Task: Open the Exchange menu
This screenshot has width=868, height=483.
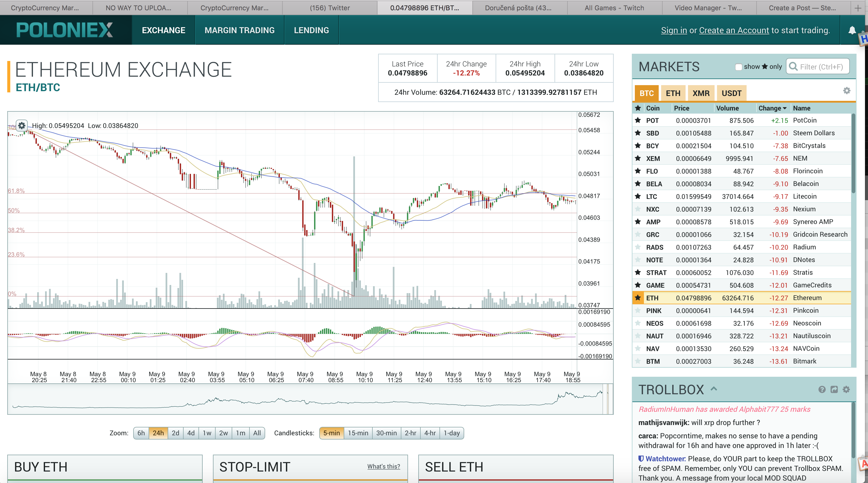Action: [x=163, y=30]
